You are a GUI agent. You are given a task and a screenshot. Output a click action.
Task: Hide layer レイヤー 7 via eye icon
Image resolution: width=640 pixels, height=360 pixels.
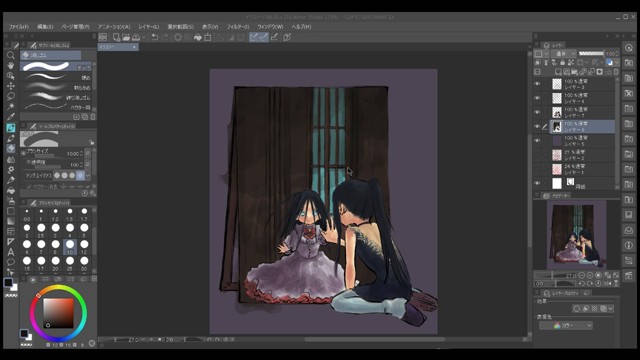pos(537,112)
